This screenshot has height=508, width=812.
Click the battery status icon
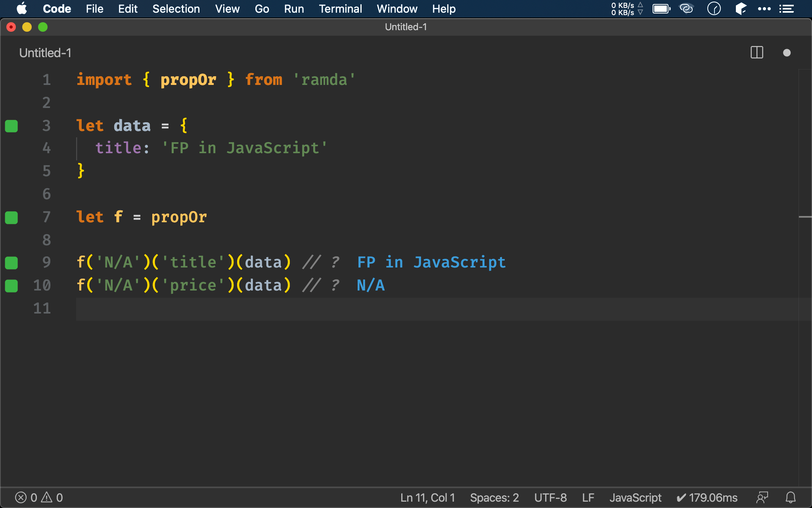(x=661, y=9)
